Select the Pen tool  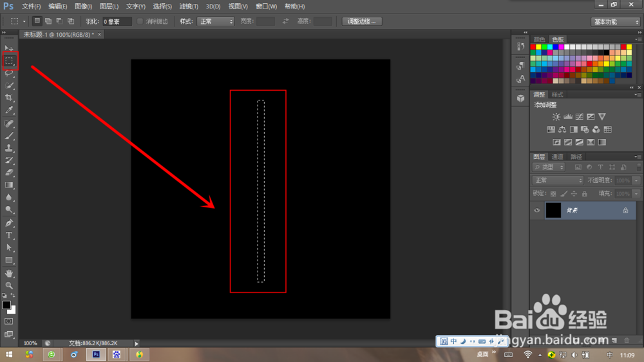coord(9,223)
